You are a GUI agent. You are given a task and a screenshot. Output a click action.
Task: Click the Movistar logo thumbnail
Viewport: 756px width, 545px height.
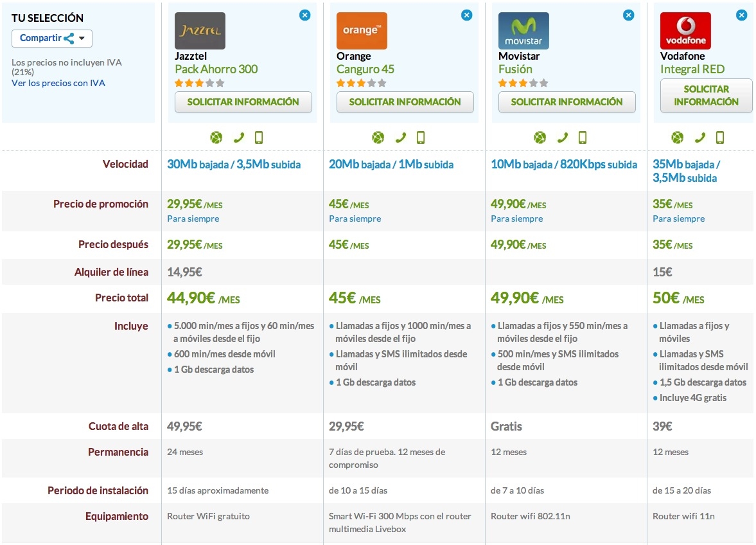tap(523, 31)
